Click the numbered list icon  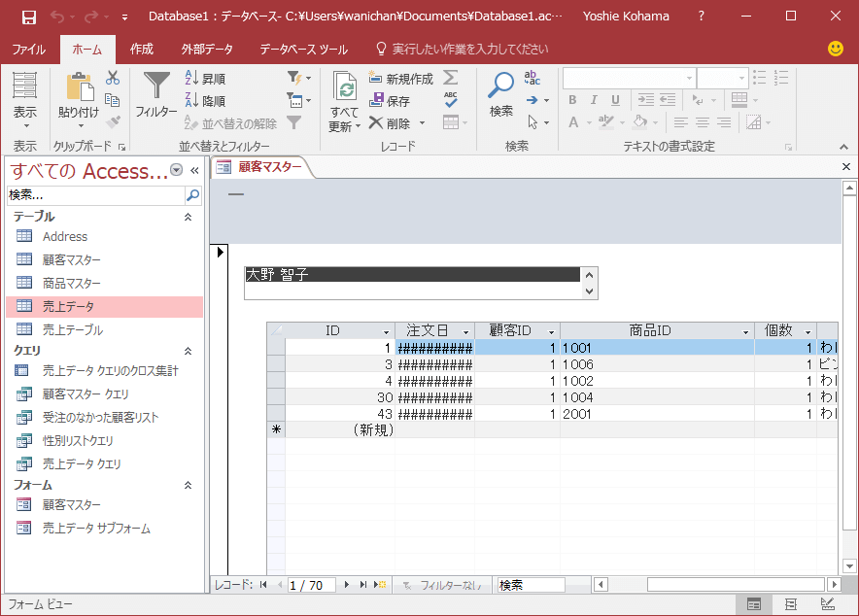(780, 78)
